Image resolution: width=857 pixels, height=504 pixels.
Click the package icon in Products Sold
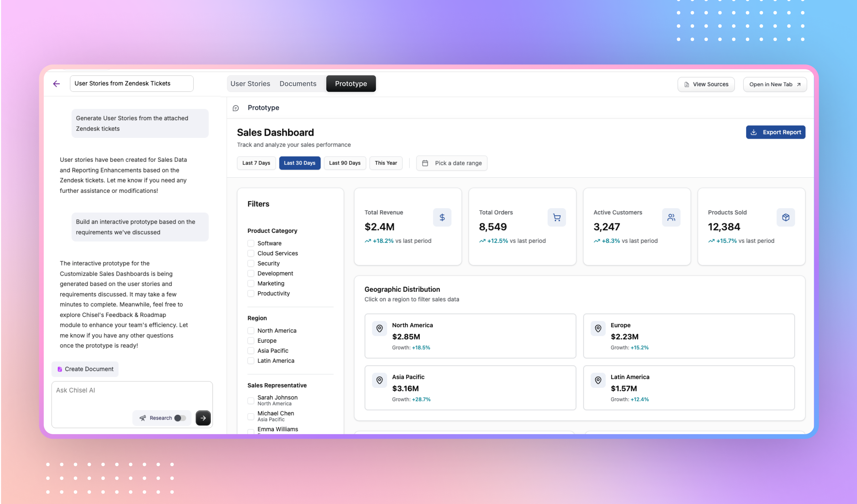click(x=785, y=217)
